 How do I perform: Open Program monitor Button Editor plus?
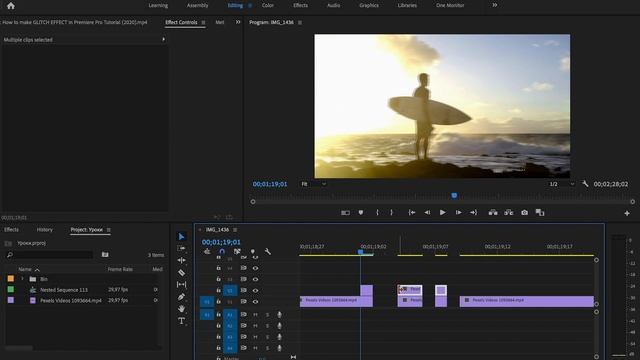(x=627, y=213)
